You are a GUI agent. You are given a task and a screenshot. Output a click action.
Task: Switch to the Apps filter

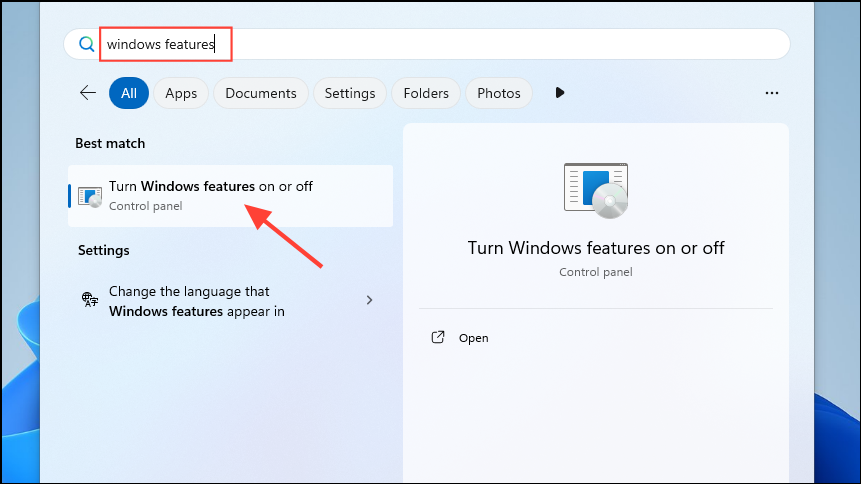tap(181, 93)
